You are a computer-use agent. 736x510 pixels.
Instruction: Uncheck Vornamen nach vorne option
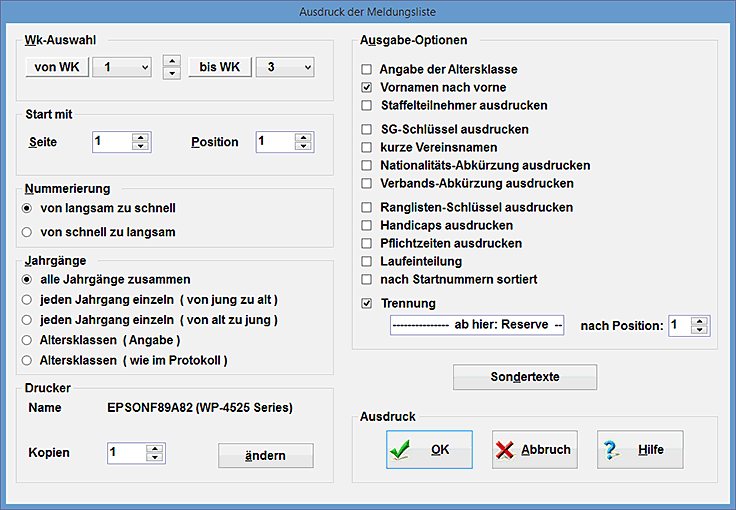367,88
